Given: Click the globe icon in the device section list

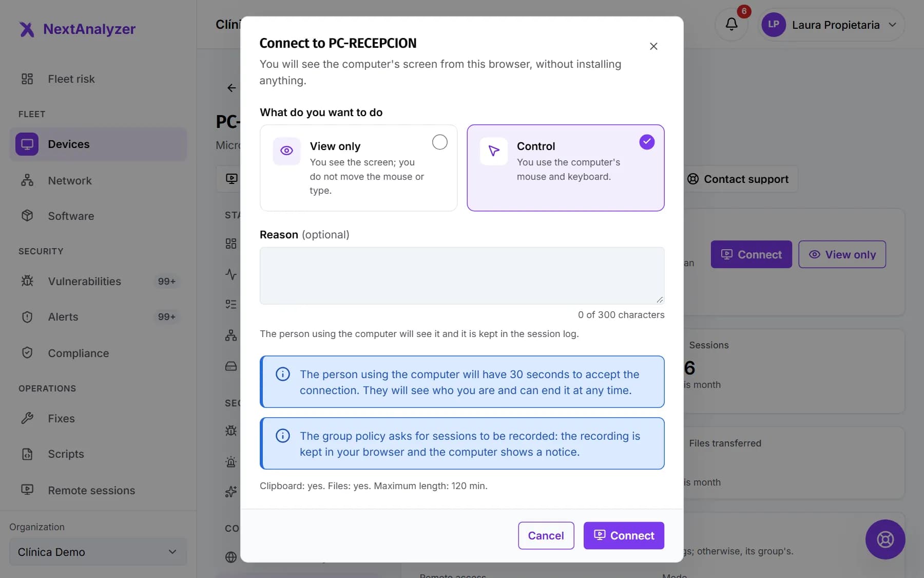Looking at the screenshot, I should click(231, 557).
